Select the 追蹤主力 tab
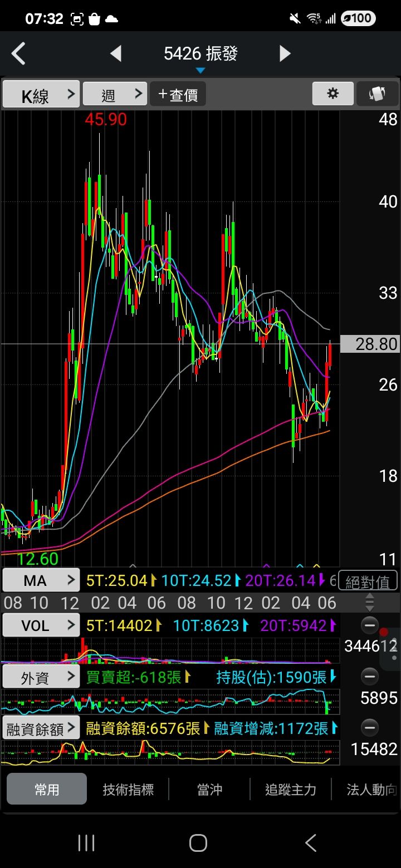401x868 pixels. (x=291, y=789)
